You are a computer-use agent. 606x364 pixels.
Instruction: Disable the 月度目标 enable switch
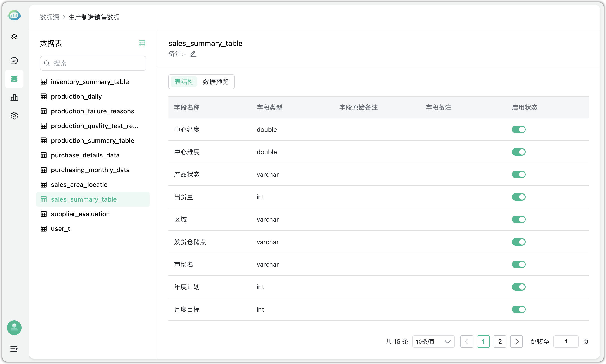point(519,309)
